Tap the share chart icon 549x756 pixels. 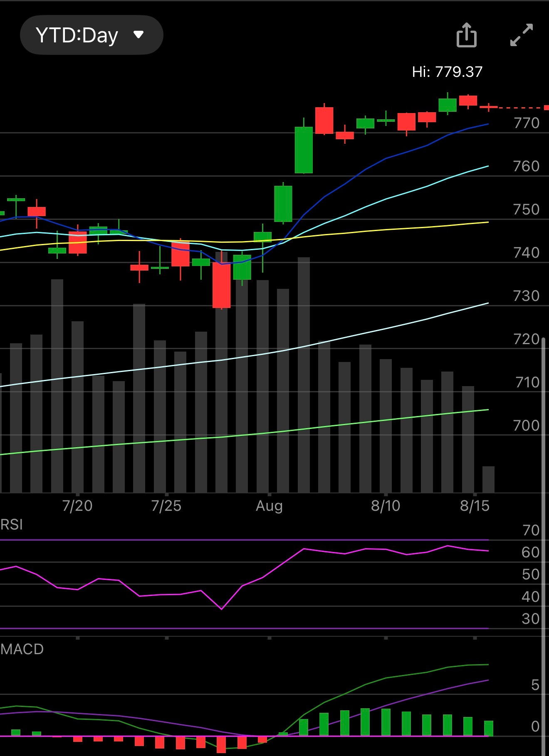[466, 35]
